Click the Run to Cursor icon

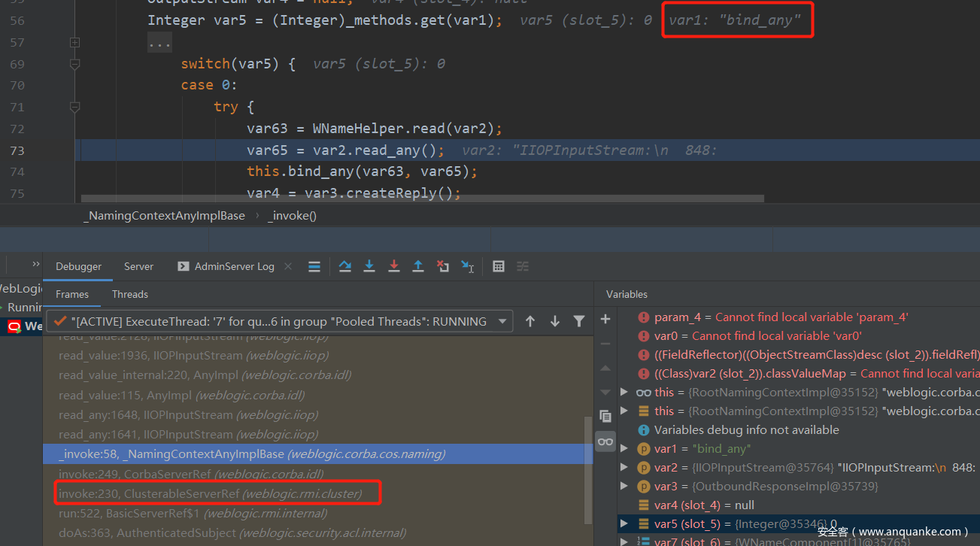tap(467, 266)
